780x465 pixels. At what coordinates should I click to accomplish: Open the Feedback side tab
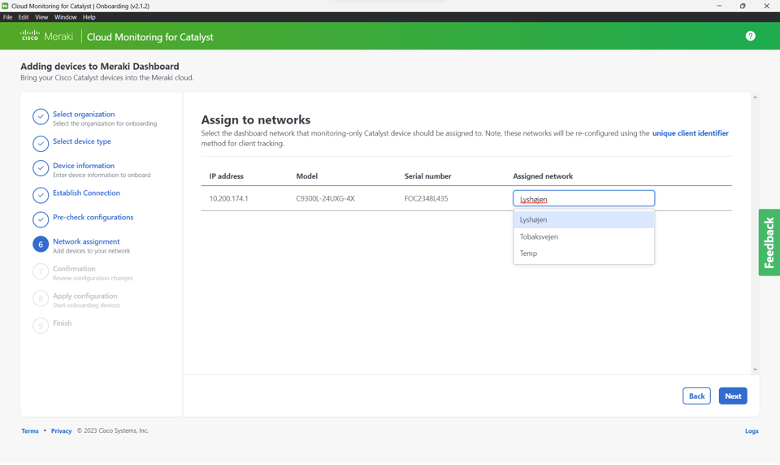(769, 242)
